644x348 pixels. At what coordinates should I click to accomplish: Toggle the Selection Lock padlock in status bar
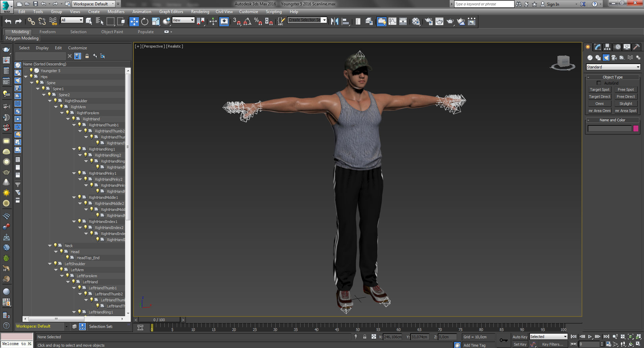365,337
